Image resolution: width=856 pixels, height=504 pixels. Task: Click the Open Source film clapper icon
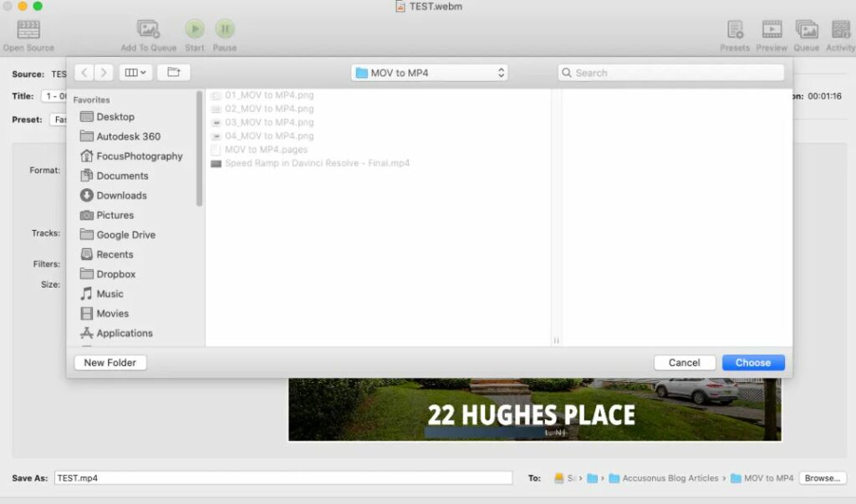(28, 30)
